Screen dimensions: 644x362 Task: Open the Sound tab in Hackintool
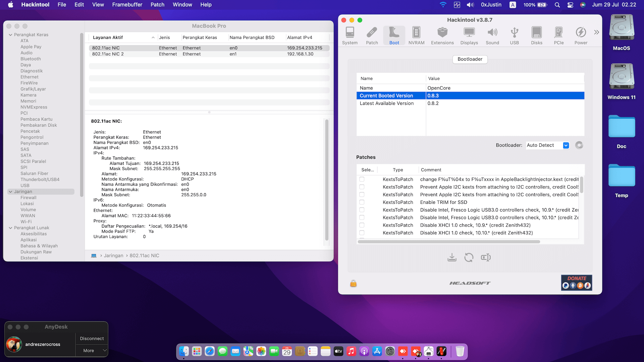click(492, 36)
